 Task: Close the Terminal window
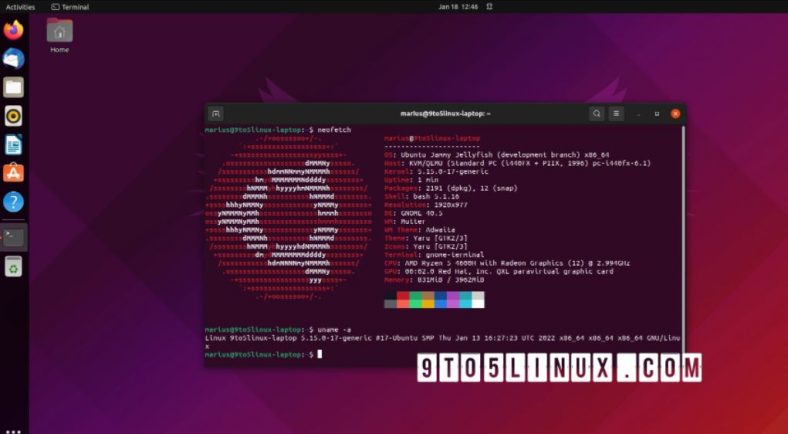[675, 114]
